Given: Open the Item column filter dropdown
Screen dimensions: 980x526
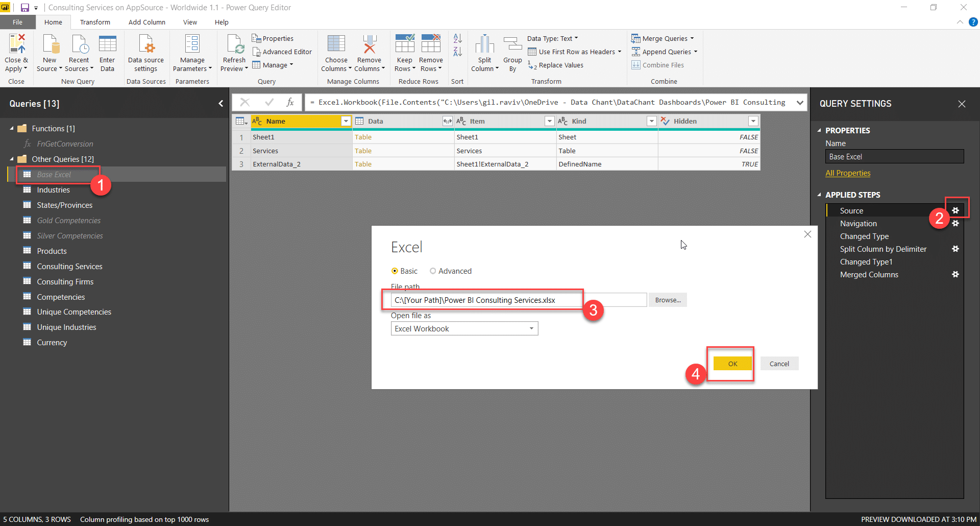Looking at the screenshot, I should pos(549,121).
